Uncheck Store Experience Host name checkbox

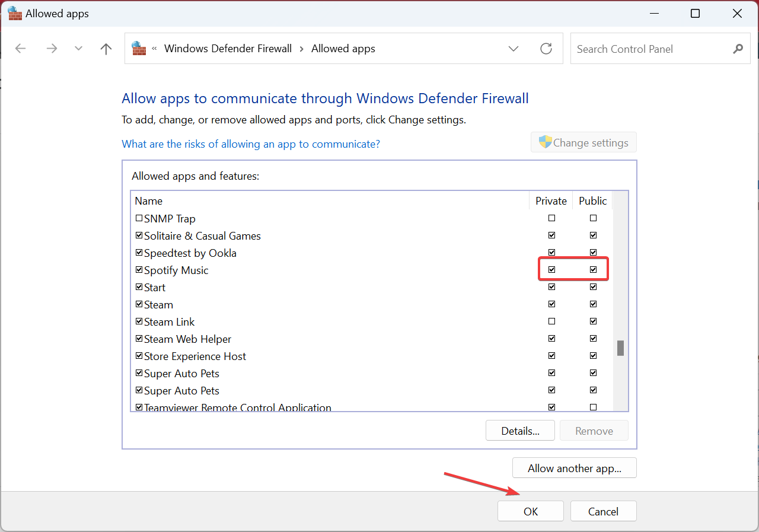point(139,356)
